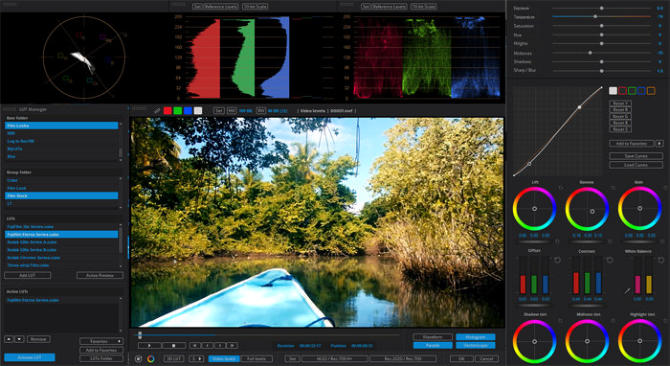Toggle the red channel square above the preview
The width and height of the screenshot is (670, 366).
pyautogui.click(x=168, y=111)
